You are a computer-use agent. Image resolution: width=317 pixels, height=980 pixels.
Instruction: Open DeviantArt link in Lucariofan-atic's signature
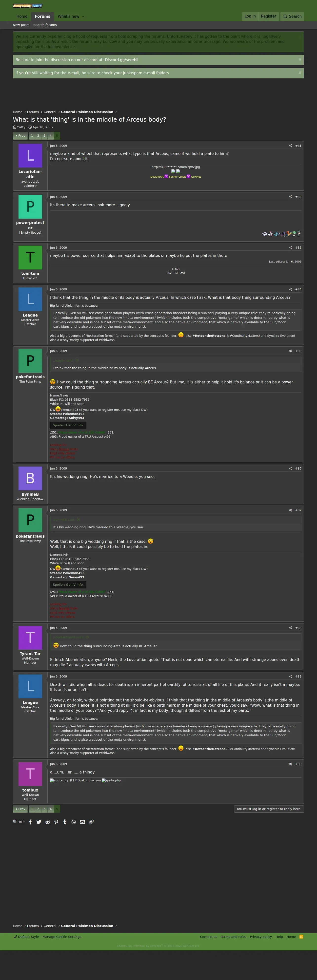point(157,176)
